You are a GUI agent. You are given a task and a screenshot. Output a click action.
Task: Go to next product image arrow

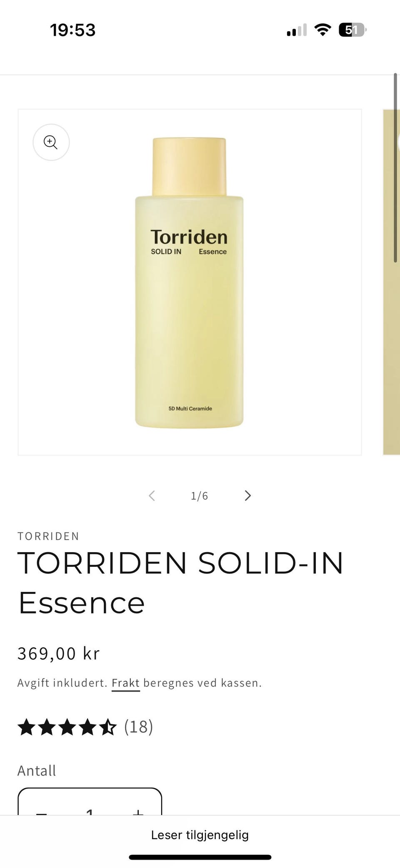point(247,496)
